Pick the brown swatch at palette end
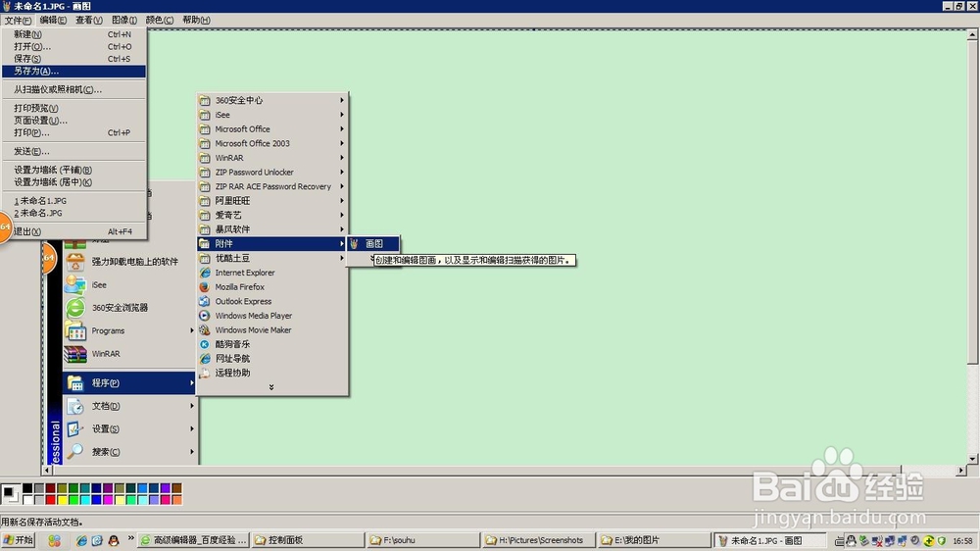Screen dimensions: 980x551 [x=176, y=488]
